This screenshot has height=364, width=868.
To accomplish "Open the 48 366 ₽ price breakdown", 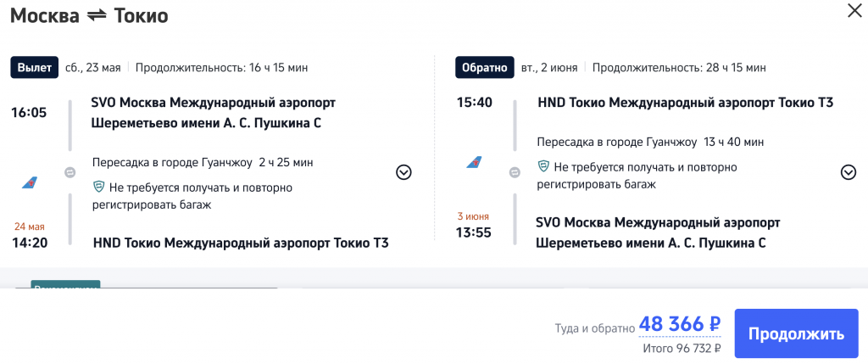I will (679, 324).
